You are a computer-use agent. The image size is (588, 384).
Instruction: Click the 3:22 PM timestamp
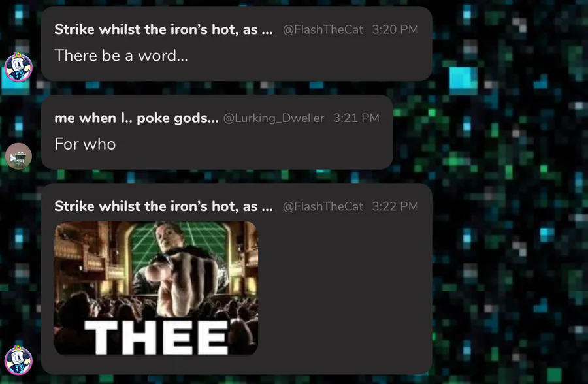(x=395, y=206)
